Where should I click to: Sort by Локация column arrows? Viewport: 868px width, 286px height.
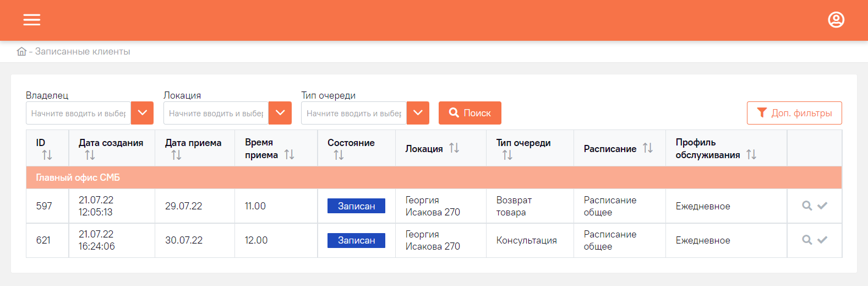[454, 148]
